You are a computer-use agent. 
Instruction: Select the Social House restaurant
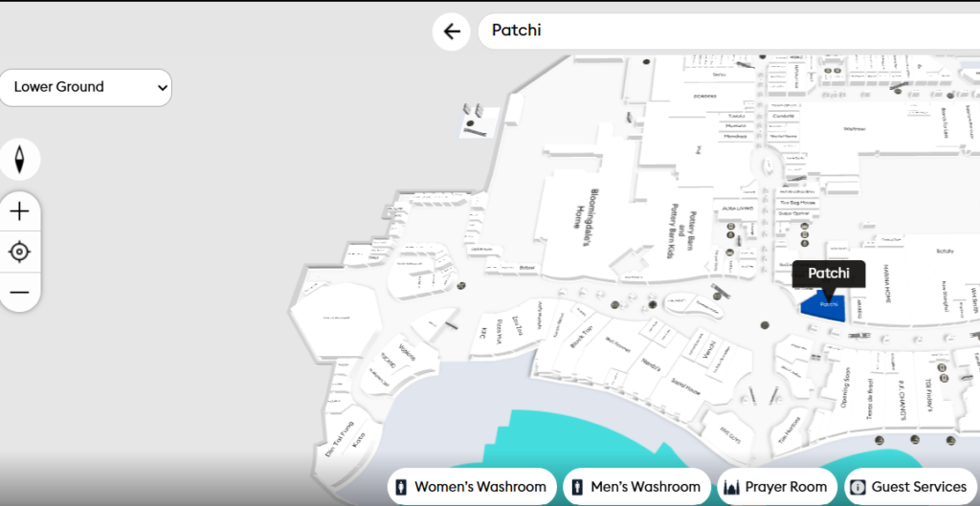[x=685, y=385]
